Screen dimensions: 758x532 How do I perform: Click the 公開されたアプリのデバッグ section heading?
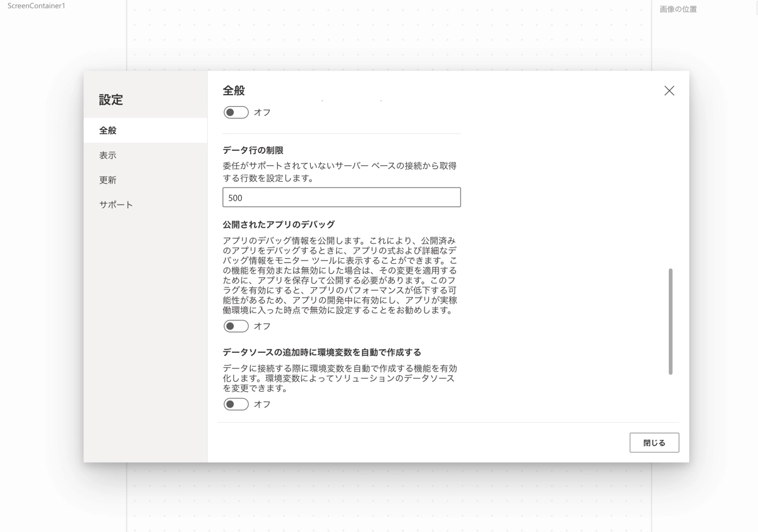[x=279, y=224]
